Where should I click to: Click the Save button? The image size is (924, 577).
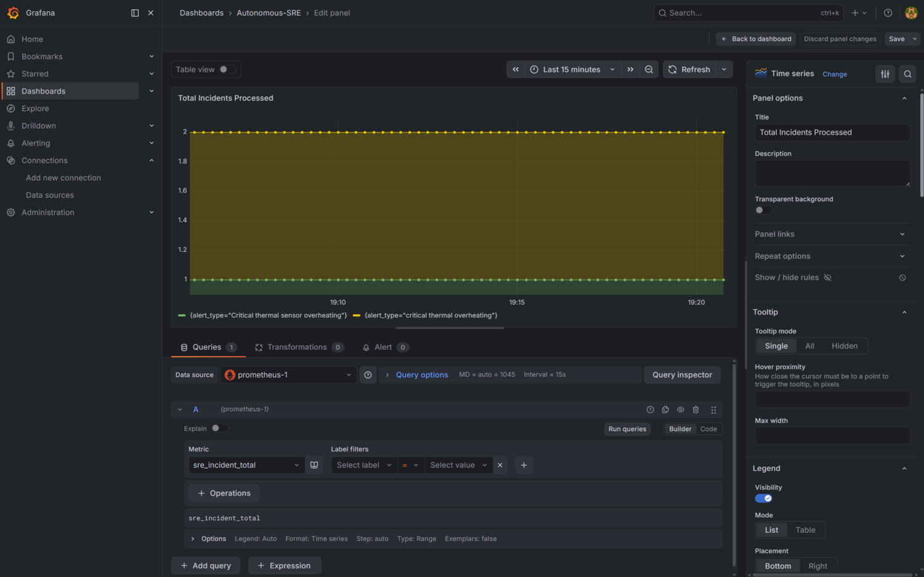(897, 39)
